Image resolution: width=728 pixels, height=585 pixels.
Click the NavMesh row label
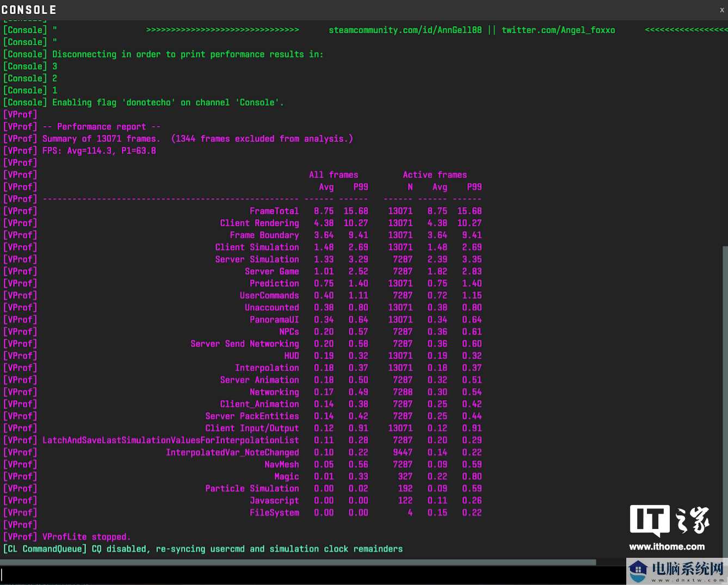click(x=282, y=464)
